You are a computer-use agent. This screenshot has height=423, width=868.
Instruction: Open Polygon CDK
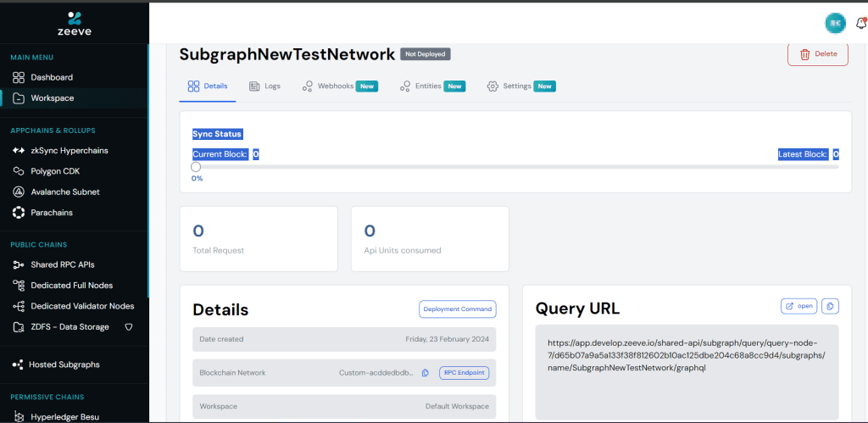tap(55, 171)
